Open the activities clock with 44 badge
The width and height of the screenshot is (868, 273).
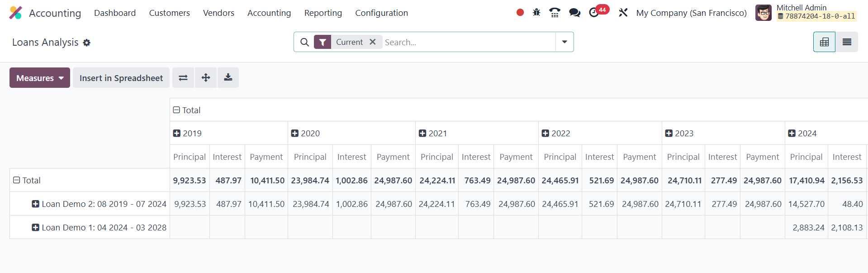pos(594,13)
